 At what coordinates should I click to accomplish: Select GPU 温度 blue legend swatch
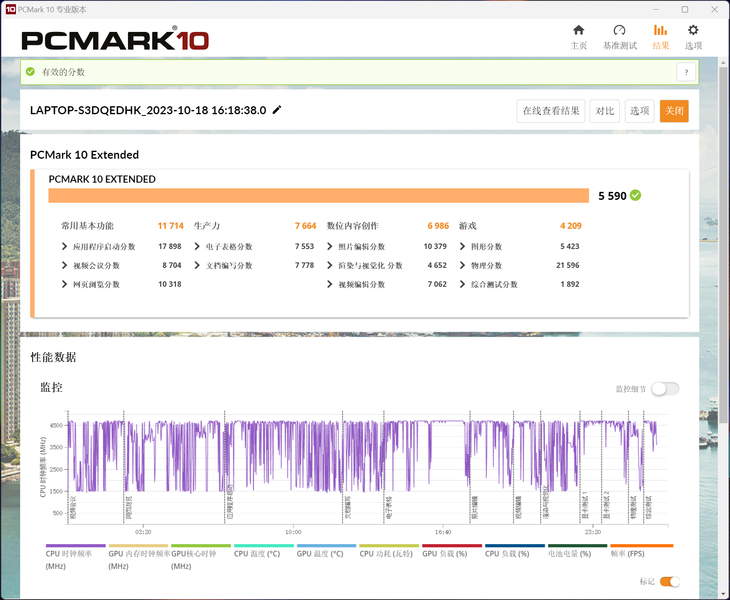click(x=326, y=546)
